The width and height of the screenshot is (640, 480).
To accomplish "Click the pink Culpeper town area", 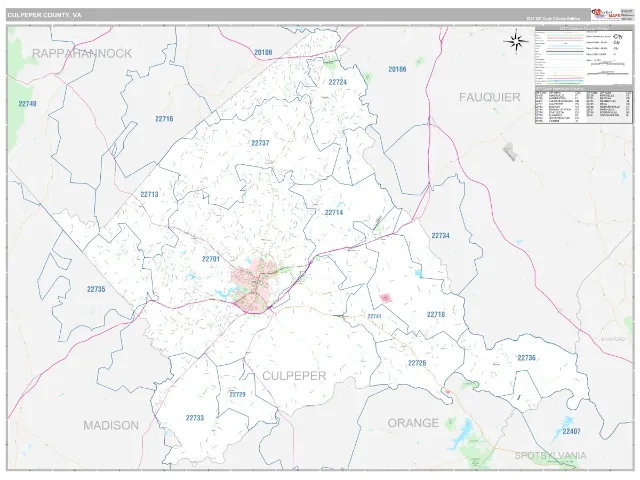I will (253, 284).
